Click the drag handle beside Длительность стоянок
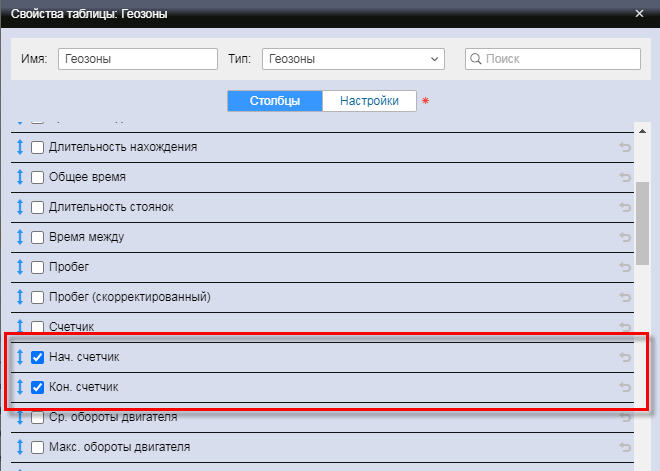 pyautogui.click(x=19, y=207)
